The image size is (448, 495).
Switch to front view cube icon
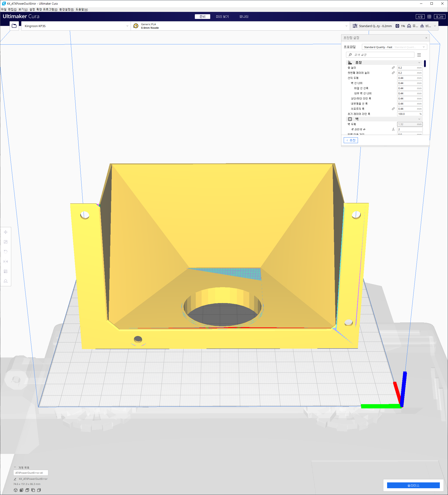[x=21, y=490]
